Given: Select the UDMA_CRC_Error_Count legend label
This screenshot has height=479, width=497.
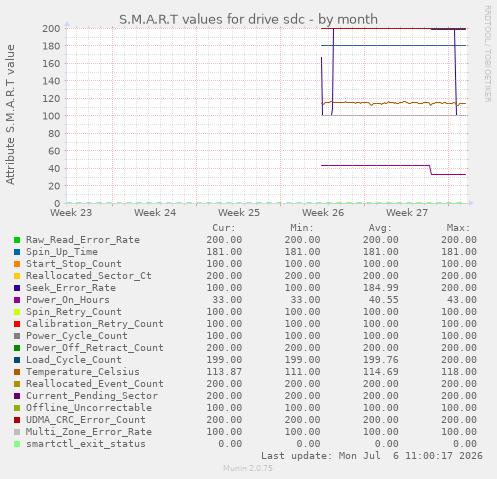Looking at the screenshot, I should pyautogui.click(x=86, y=420).
